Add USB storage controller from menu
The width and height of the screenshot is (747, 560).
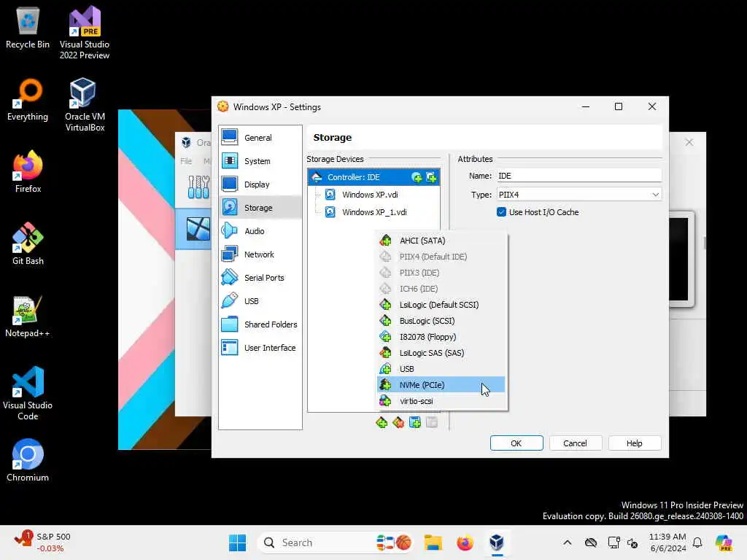coord(441,369)
